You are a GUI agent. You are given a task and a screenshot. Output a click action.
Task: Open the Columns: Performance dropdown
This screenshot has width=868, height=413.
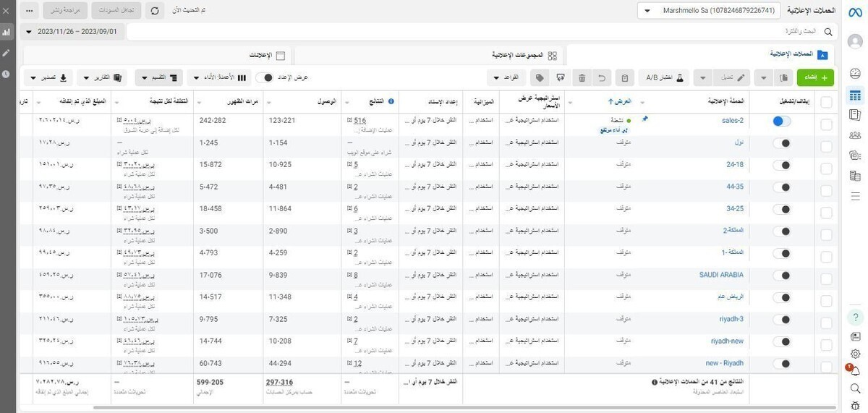pos(218,77)
